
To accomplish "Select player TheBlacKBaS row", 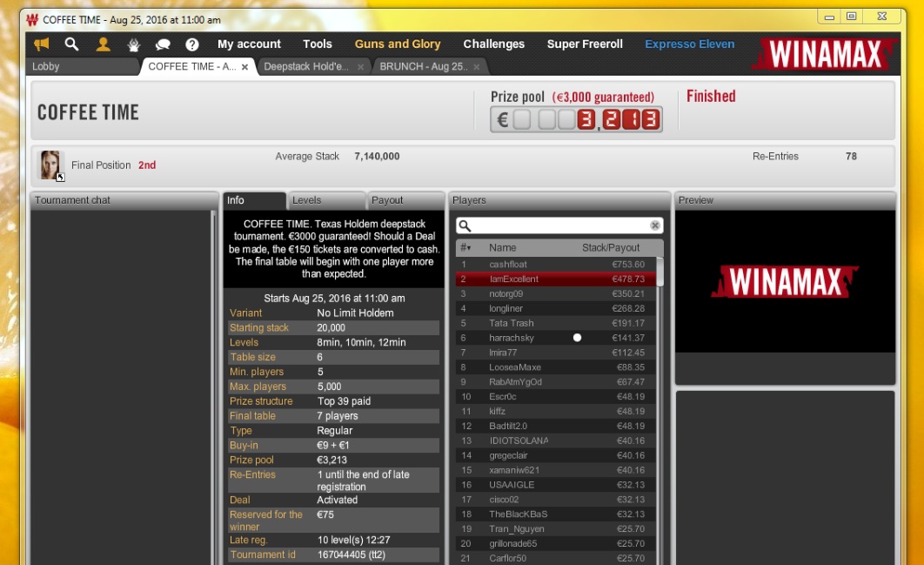I will [556, 515].
